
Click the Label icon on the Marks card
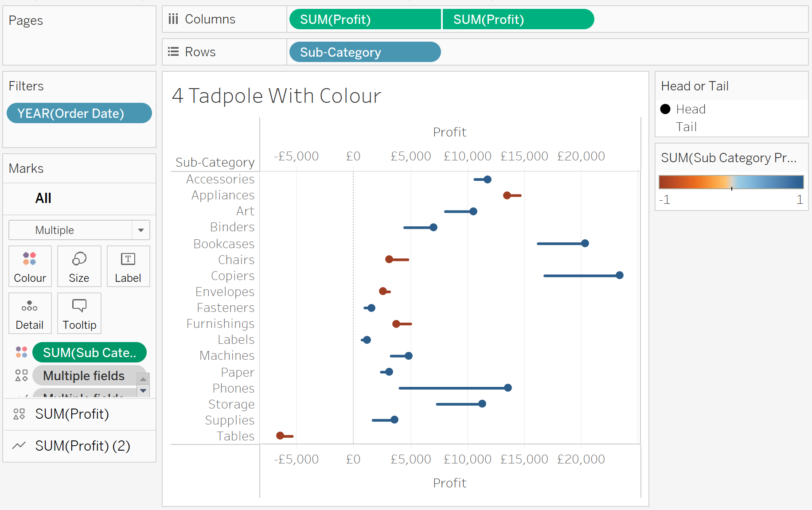128,266
